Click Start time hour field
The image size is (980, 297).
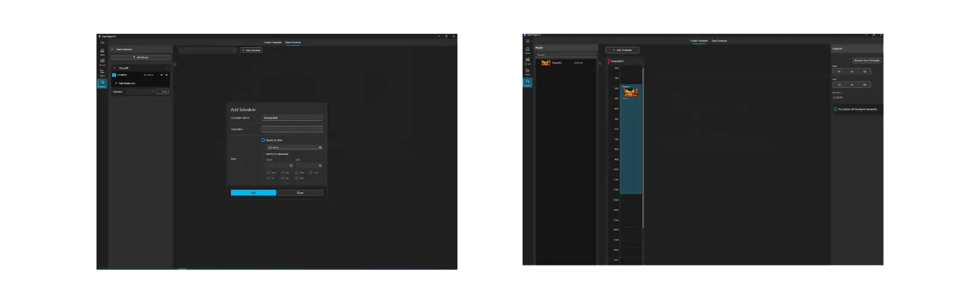(x=839, y=72)
